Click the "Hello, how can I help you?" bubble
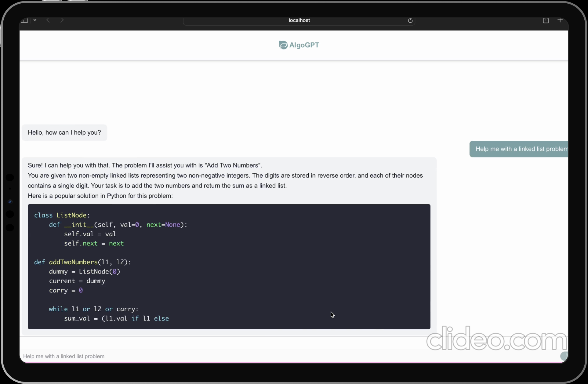The image size is (588, 384). pyautogui.click(x=64, y=132)
